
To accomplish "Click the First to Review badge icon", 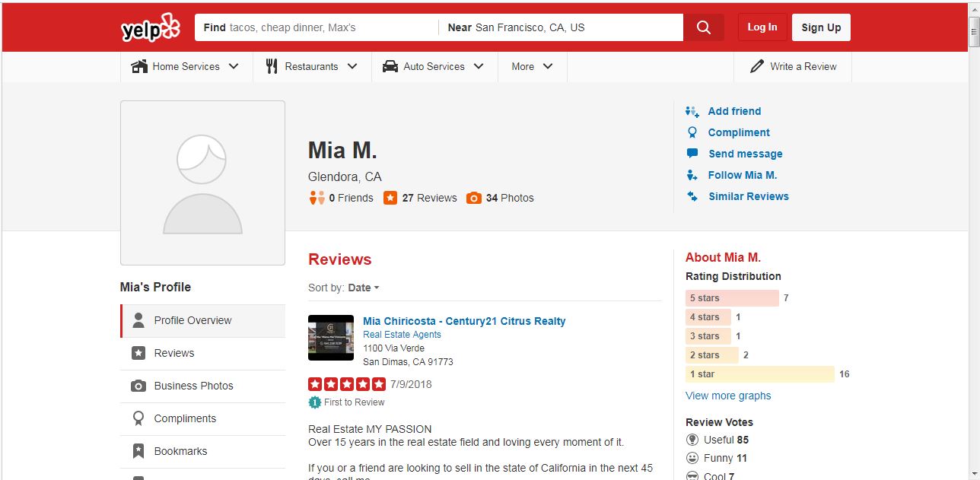I will coord(314,402).
